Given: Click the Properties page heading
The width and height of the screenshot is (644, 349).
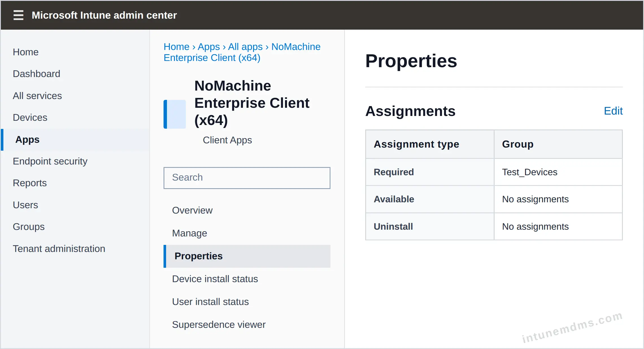Looking at the screenshot, I should [x=411, y=61].
